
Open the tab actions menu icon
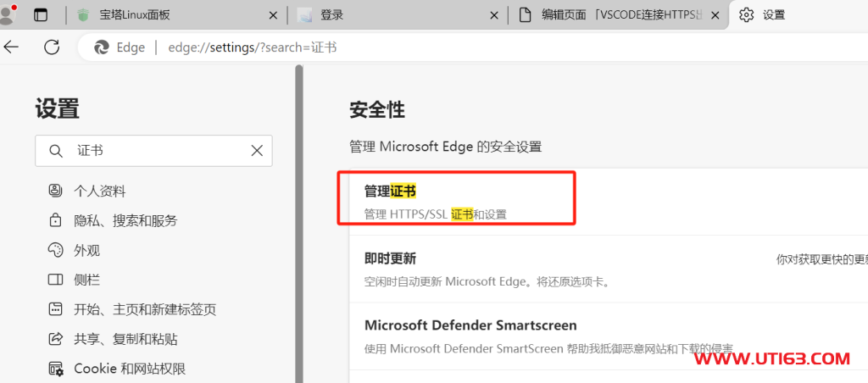41,15
